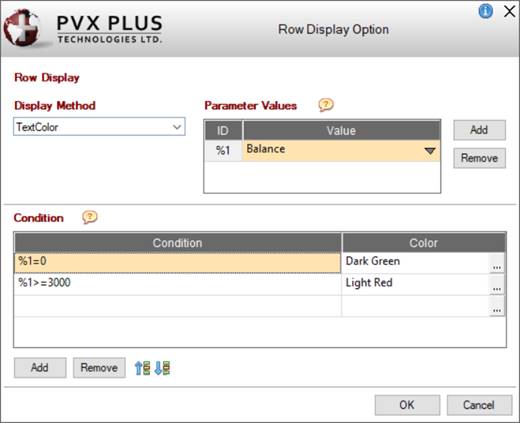This screenshot has height=423, width=520.
Task: Open color picker for Light Red row
Action: [x=497, y=285]
